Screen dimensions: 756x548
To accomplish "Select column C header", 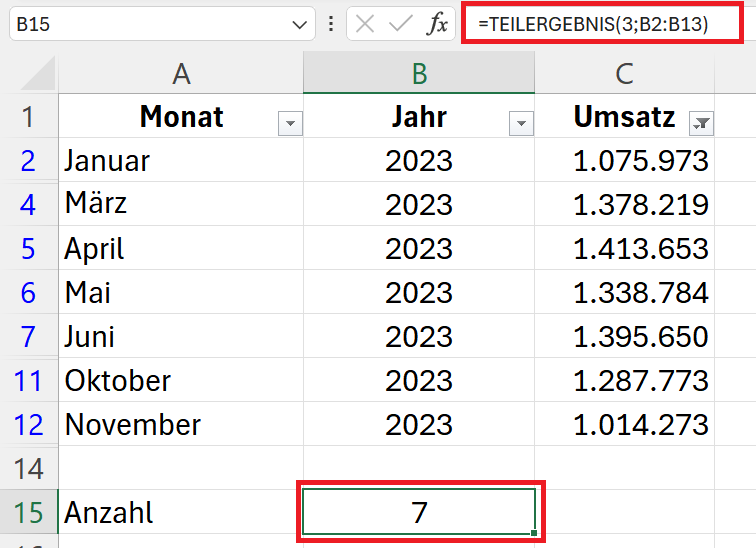I will click(x=624, y=74).
